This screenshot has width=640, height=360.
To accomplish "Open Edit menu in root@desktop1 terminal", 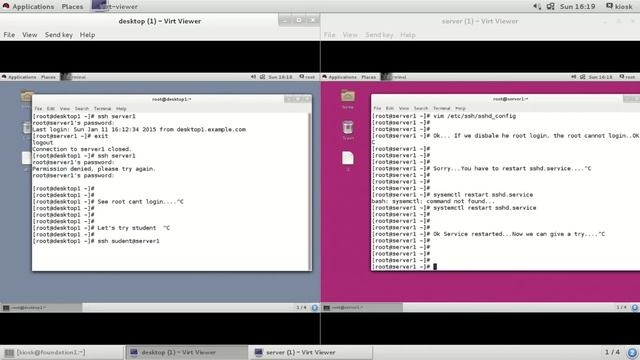I will click(51, 109).
